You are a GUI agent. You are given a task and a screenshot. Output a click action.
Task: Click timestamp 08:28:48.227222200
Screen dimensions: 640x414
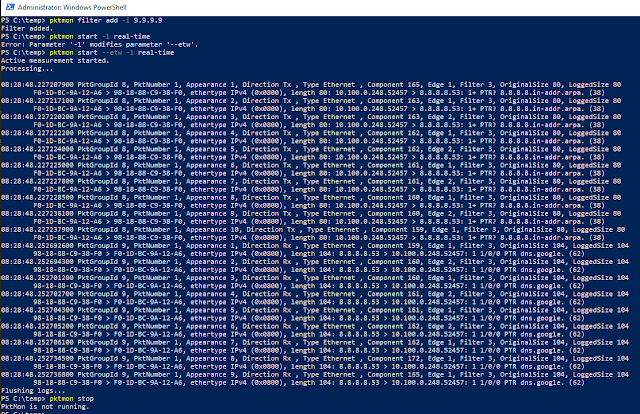point(37,133)
